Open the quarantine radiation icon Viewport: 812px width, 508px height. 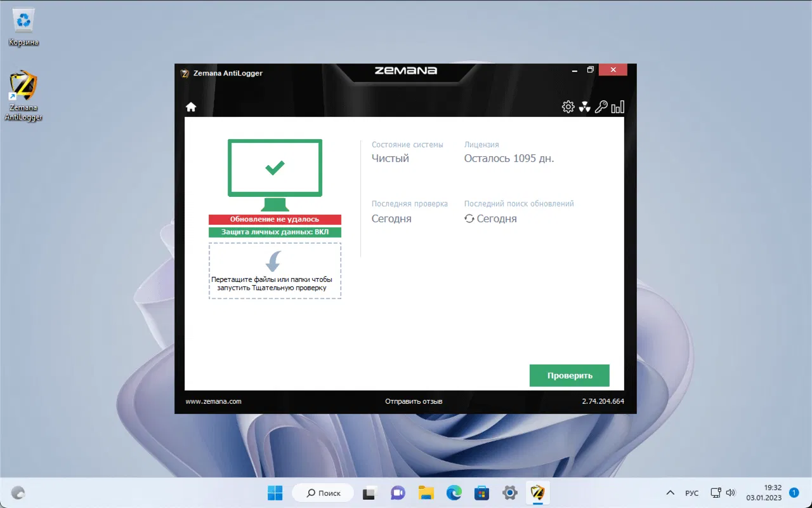[585, 107]
